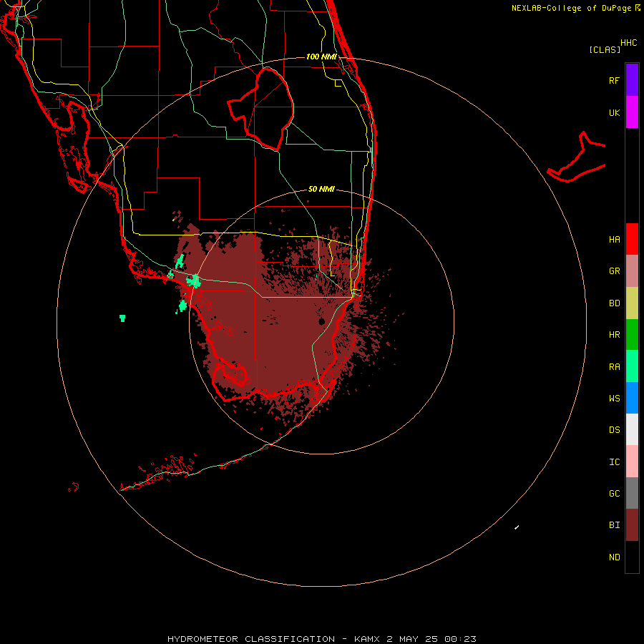Screen dimensions: 644x644
Task: Click the 50 NMI range ring label
Action: point(321,190)
